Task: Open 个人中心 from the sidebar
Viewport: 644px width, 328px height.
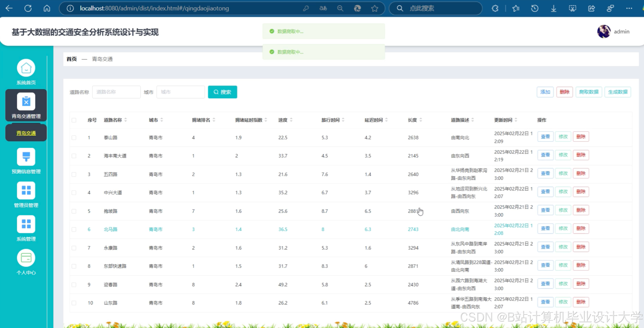Action: (26, 261)
